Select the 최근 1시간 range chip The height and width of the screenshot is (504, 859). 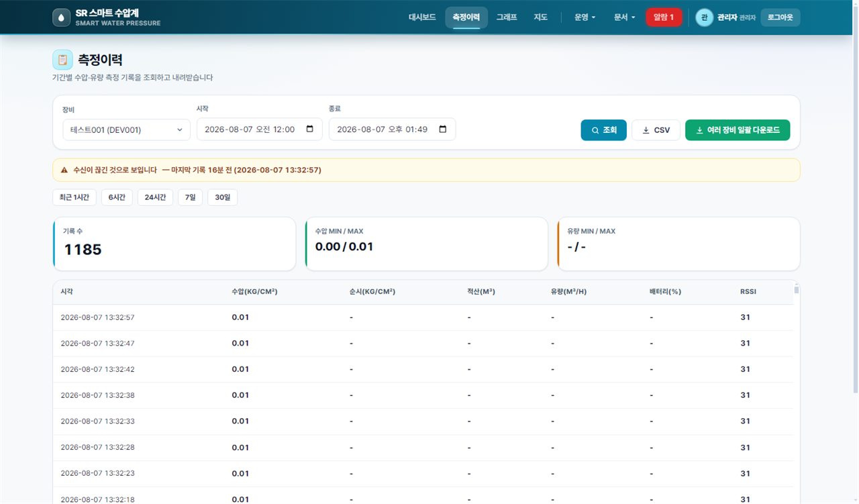coord(74,197)
